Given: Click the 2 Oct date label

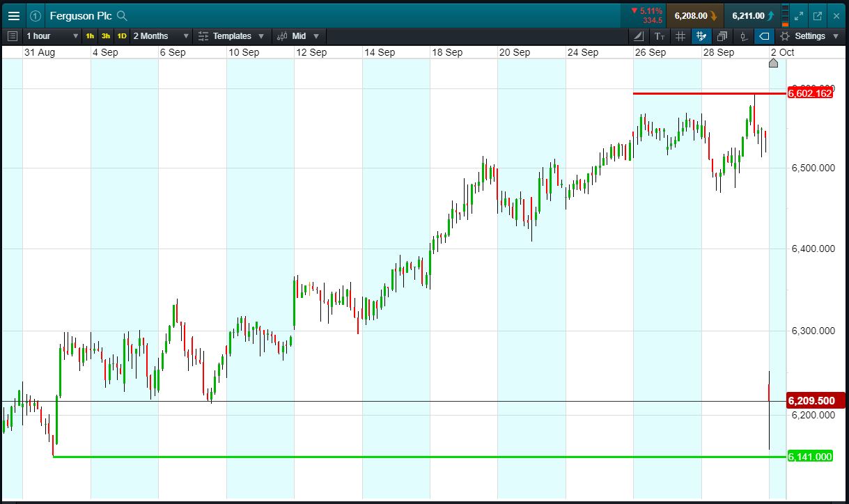Looking at the screenshot, I should [782, 52].
